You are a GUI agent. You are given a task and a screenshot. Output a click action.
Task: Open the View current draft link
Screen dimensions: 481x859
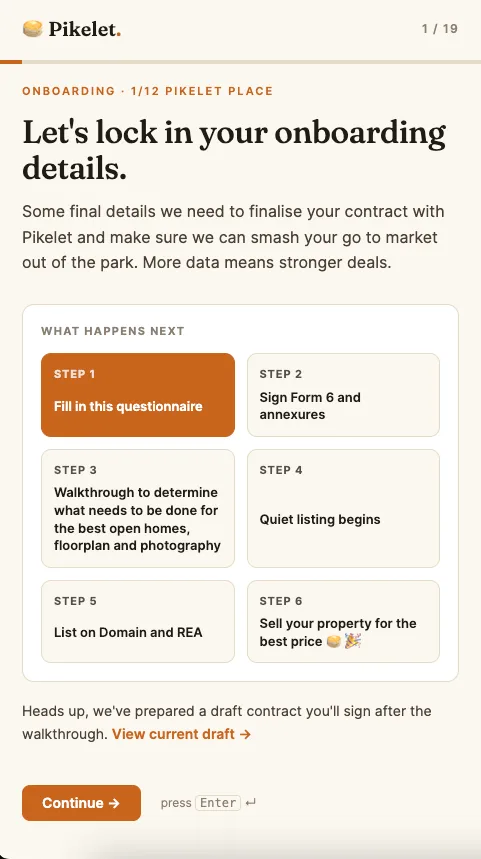(x=181, y=734)
